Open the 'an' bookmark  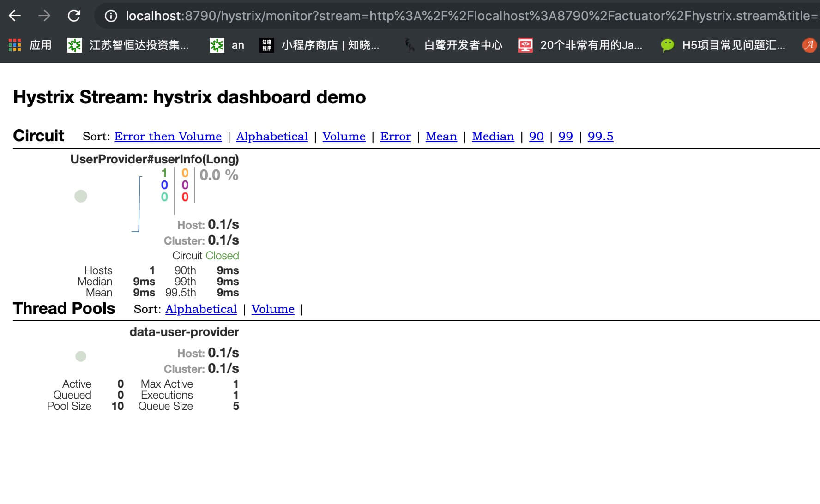(227, 45)
